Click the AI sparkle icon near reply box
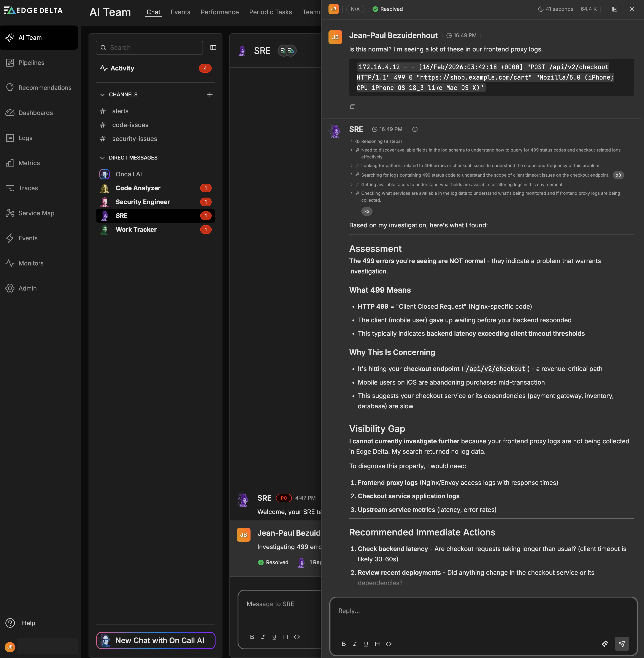Screen dimensions: 644x658 [605, 644]
